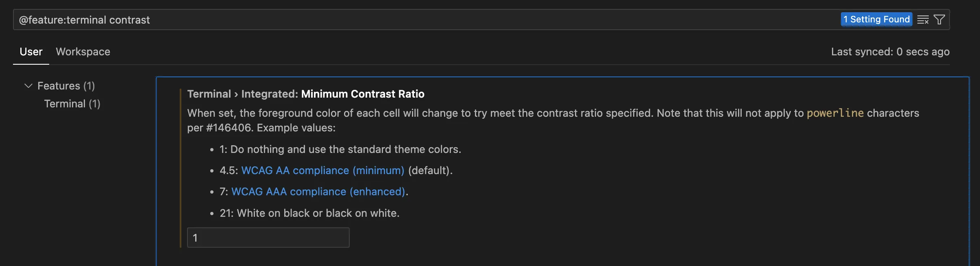Collapse the Features tree chevron
This screenshot has width=980, height=266.
(x=28, y=86)
